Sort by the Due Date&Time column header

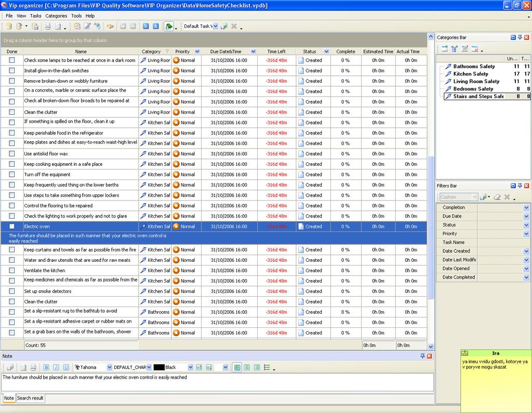coord(225,51)
